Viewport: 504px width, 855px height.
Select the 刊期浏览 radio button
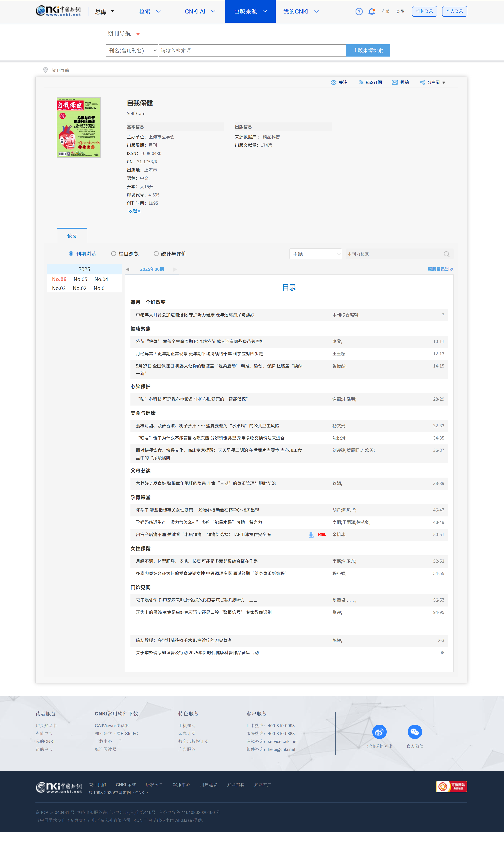pyautogui.click(x=71, y=254)
